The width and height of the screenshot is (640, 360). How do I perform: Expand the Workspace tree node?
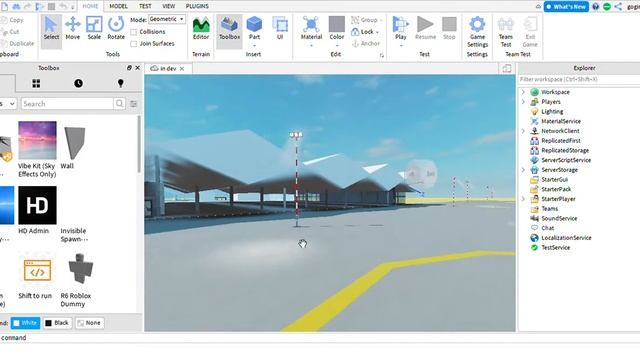523,92
